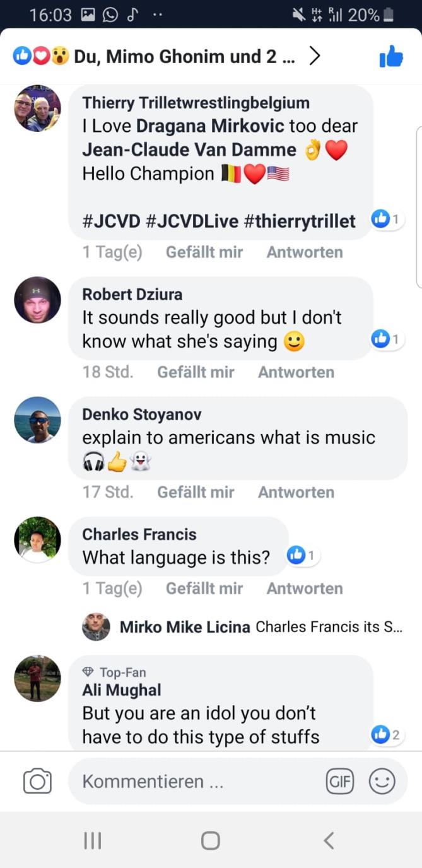
Task: View like count on Ali Mughal's comment
Action: (386, 734)
